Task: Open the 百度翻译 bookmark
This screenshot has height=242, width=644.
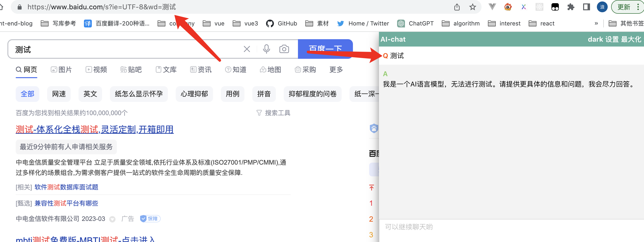Action: (x=117, y=24)
